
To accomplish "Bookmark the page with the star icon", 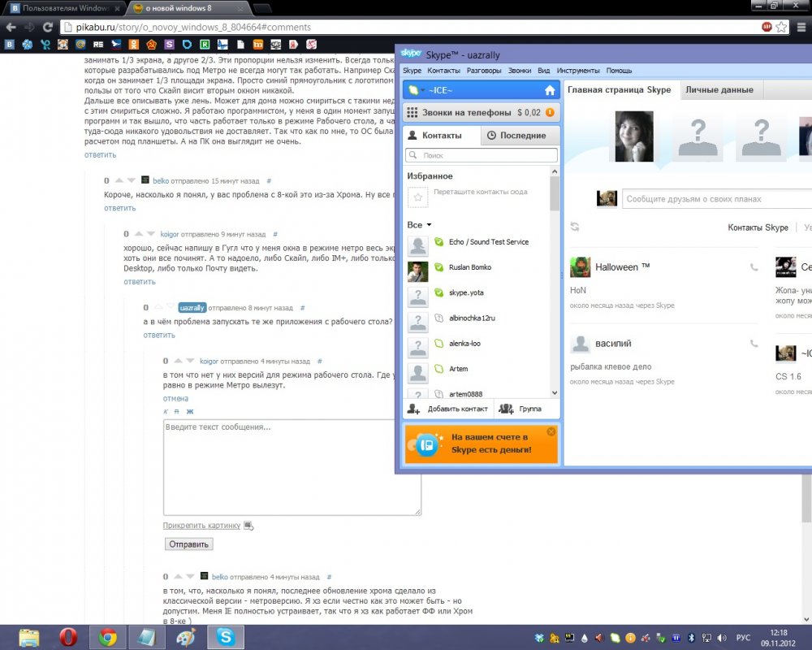I will click(x=781, y=27).
